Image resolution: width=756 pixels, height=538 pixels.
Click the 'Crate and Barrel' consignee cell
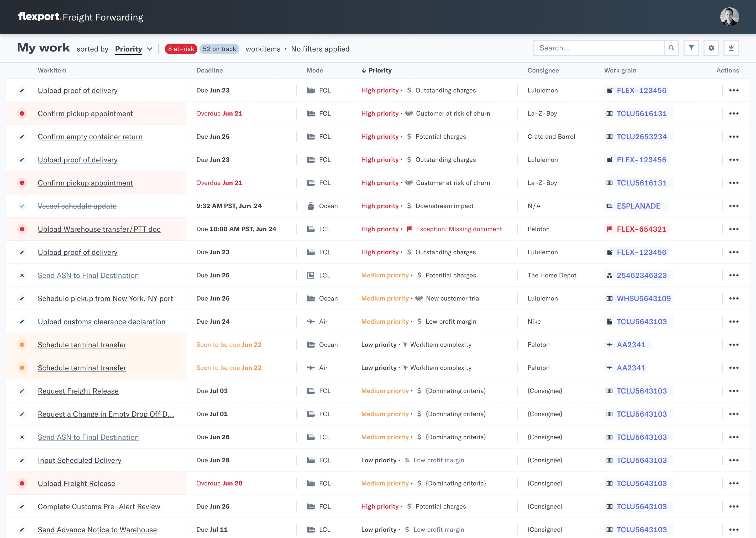click(551, 137)
